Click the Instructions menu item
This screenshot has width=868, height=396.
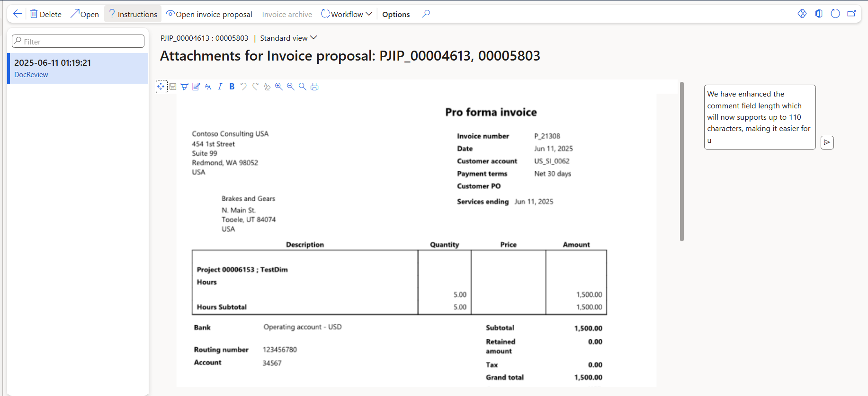point(133,14)
